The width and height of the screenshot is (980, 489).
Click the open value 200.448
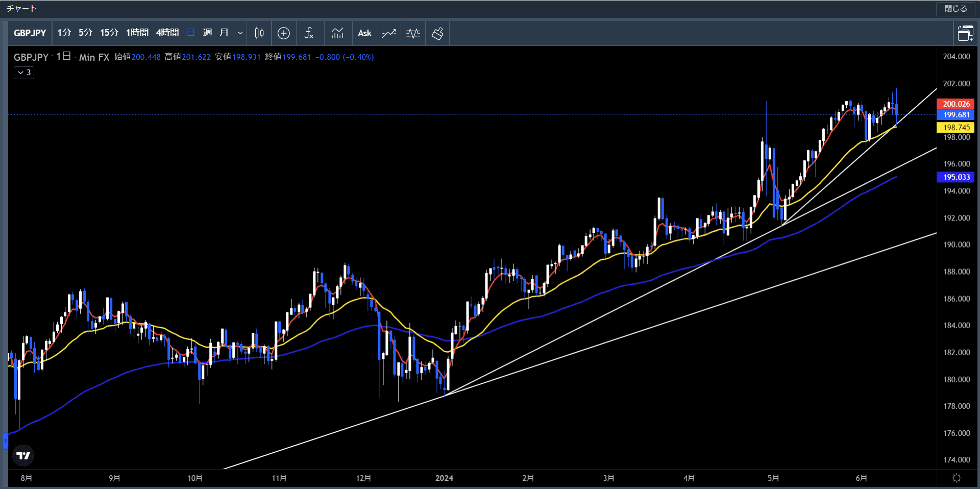[146, 57]
